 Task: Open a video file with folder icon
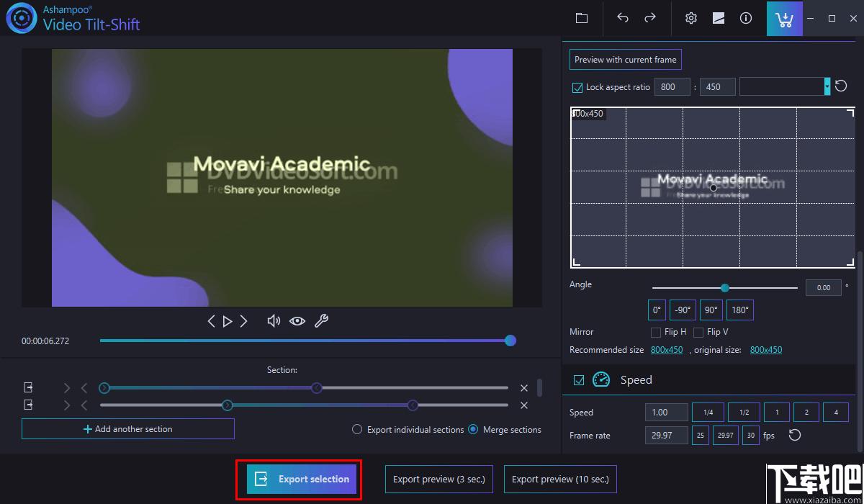(x=582, y=18)
